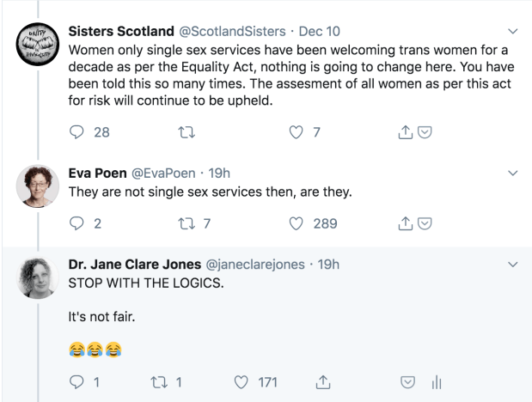Open the Sisters Scotland profile name link
The height and width of the screenshot is (402, 532).
coord(122,32)
